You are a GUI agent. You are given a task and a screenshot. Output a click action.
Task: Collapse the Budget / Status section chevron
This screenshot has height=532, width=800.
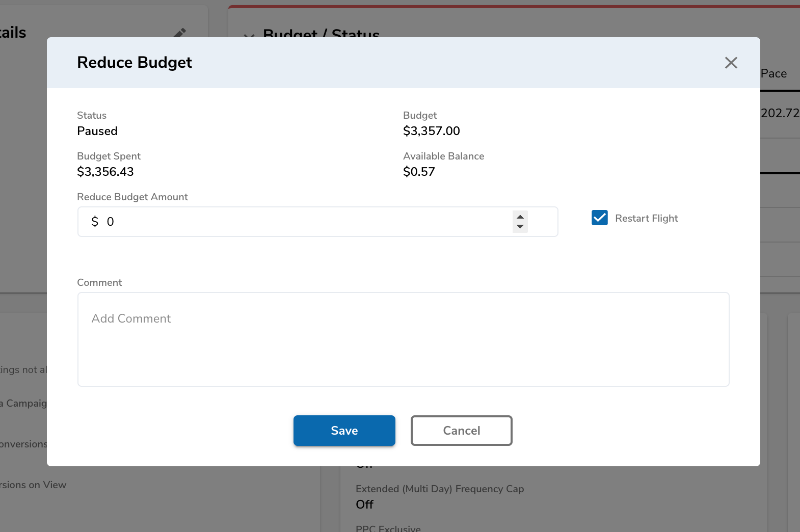(249, 36)
